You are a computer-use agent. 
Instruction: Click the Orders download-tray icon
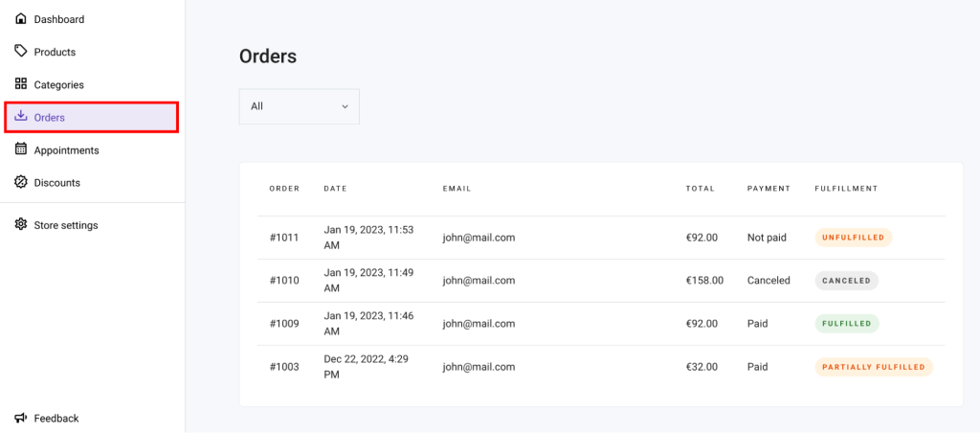pos(21,117)
